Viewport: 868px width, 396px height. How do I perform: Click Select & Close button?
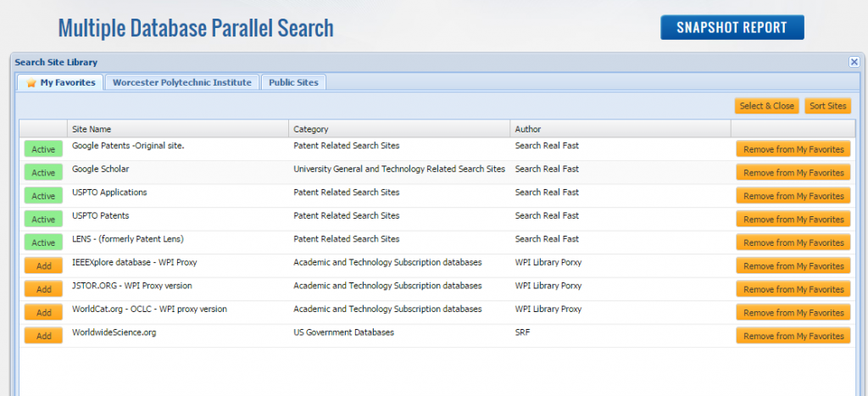coord(766,106)
